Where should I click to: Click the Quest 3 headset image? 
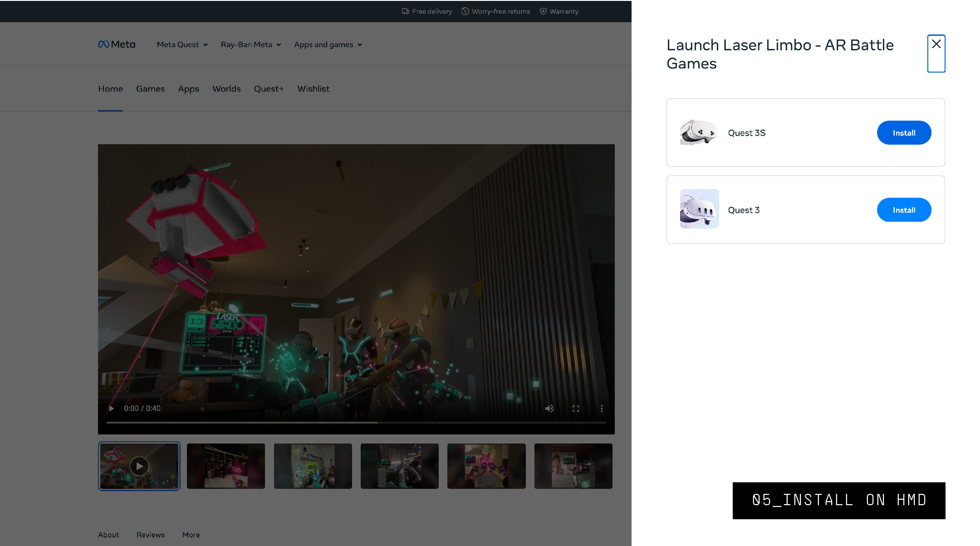pos(699,209)
